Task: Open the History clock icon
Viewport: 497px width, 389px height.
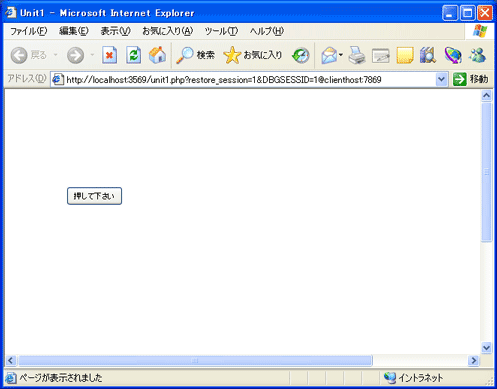Action: tap(300, 55)
